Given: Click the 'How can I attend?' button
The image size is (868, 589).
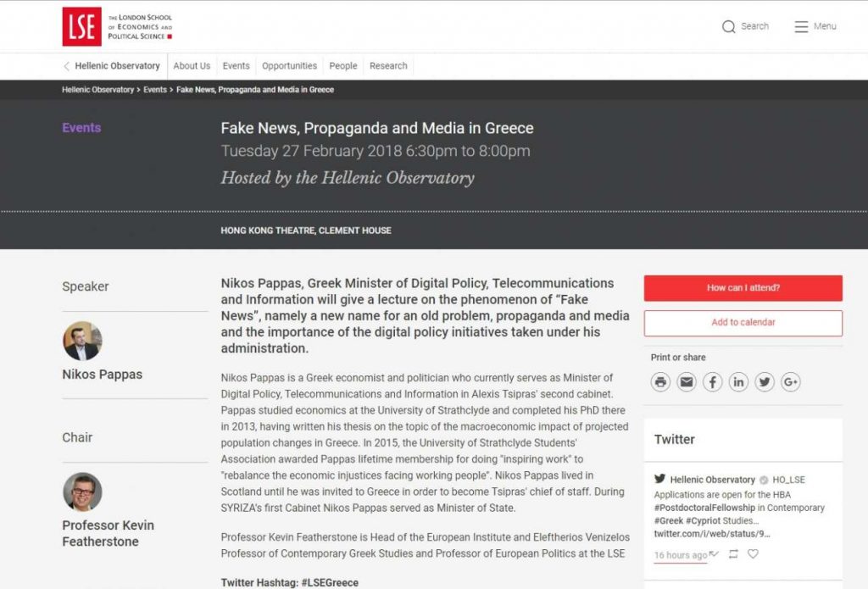Looking at the screenshot, I should 743,288.
